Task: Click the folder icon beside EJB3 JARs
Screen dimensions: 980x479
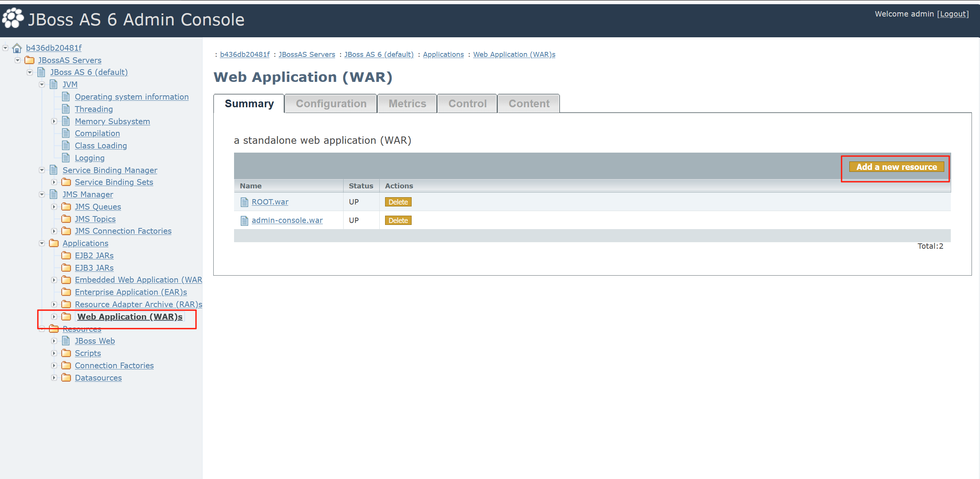Action: (x=66, y=268)
